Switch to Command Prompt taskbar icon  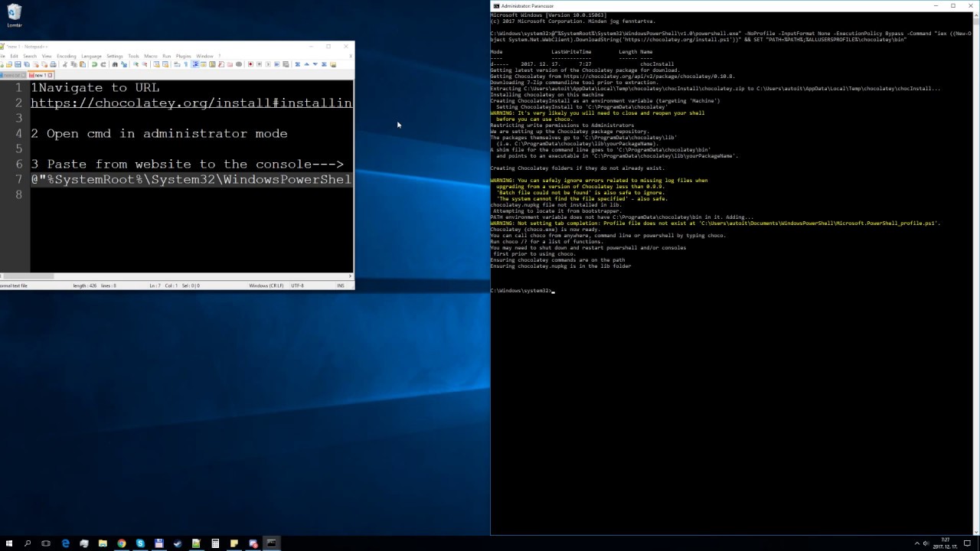click(x=271, y=543)
